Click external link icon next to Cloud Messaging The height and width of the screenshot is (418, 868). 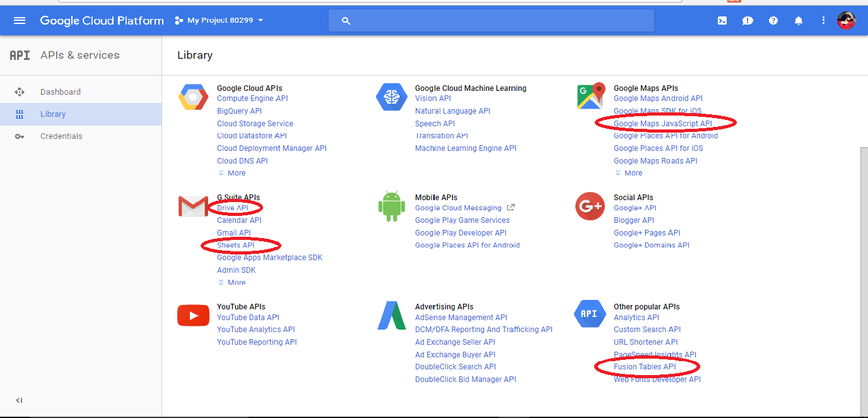(x=511, y=207)
